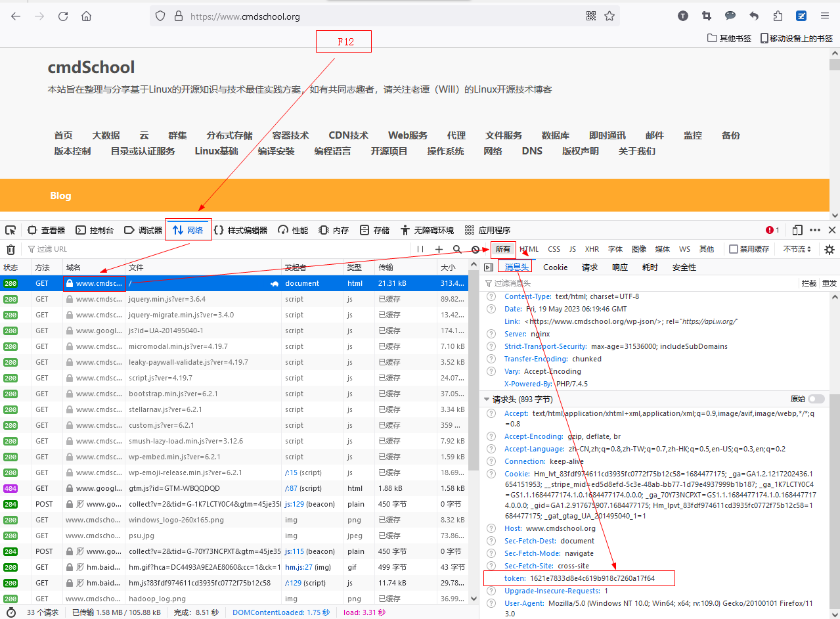Pause network recording in the toolbar
The width and height of the screenshot is (840, 619).
pos(420,249)
